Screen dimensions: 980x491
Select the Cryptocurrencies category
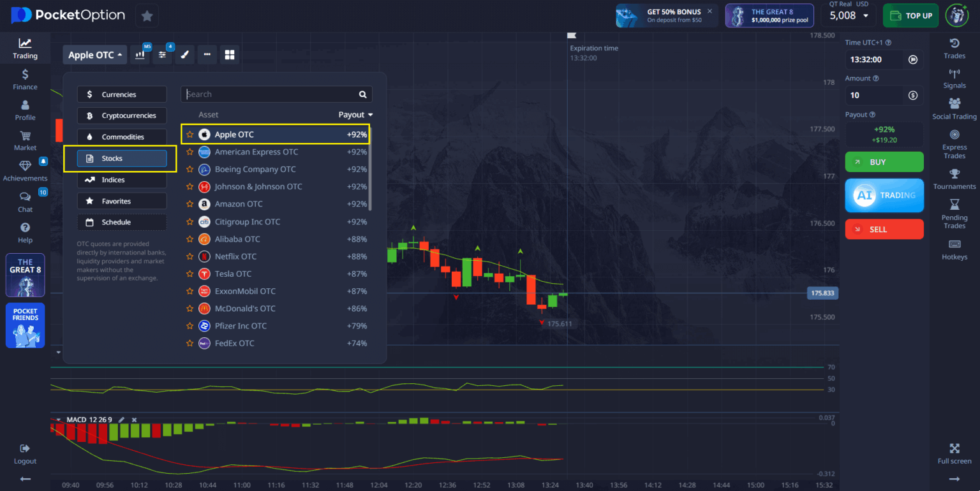122,115
